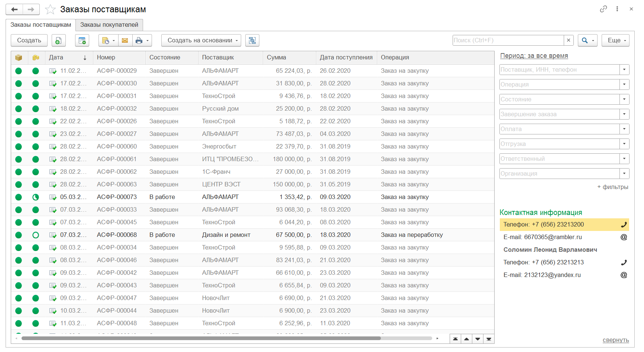Viewport: 644px width, 352px height.
Task: Click the printer icon in toolbar
Action: click(139, 40)
